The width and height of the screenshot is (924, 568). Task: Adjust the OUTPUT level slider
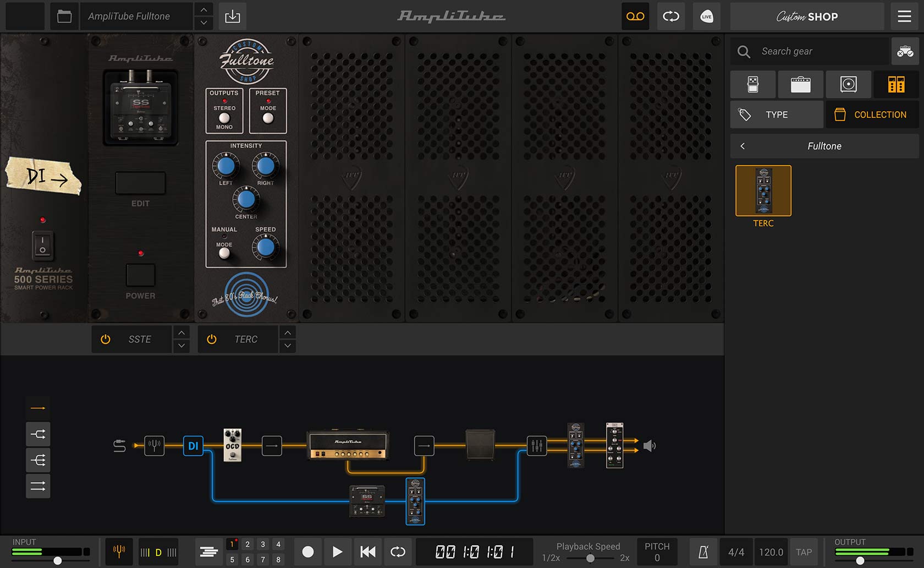point(860,560)
